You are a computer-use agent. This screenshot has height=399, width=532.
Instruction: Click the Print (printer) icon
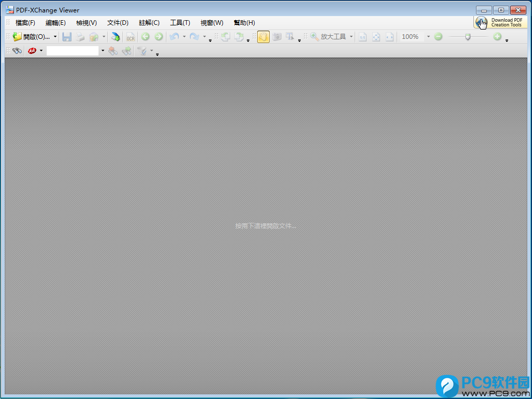coord(80,37)
